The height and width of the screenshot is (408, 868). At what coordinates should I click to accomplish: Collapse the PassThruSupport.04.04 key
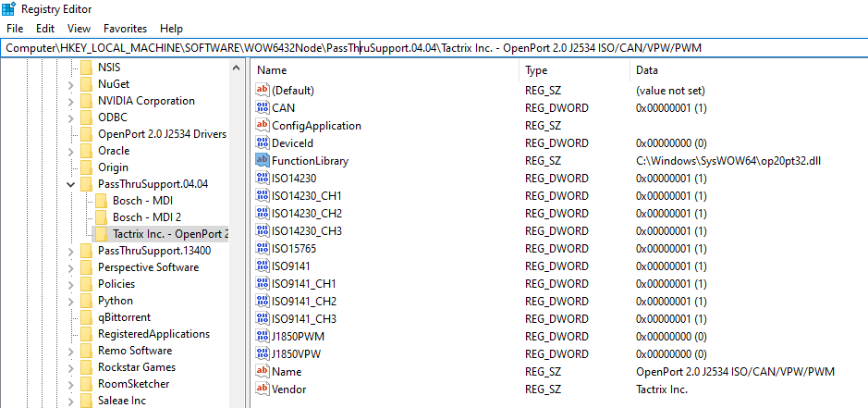[x=70, y=184]
